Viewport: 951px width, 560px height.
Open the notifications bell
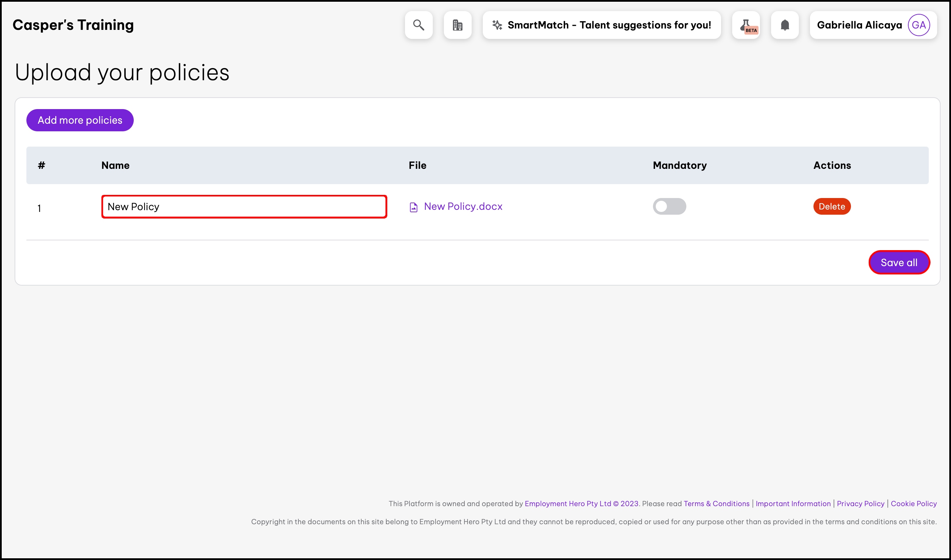785,25
